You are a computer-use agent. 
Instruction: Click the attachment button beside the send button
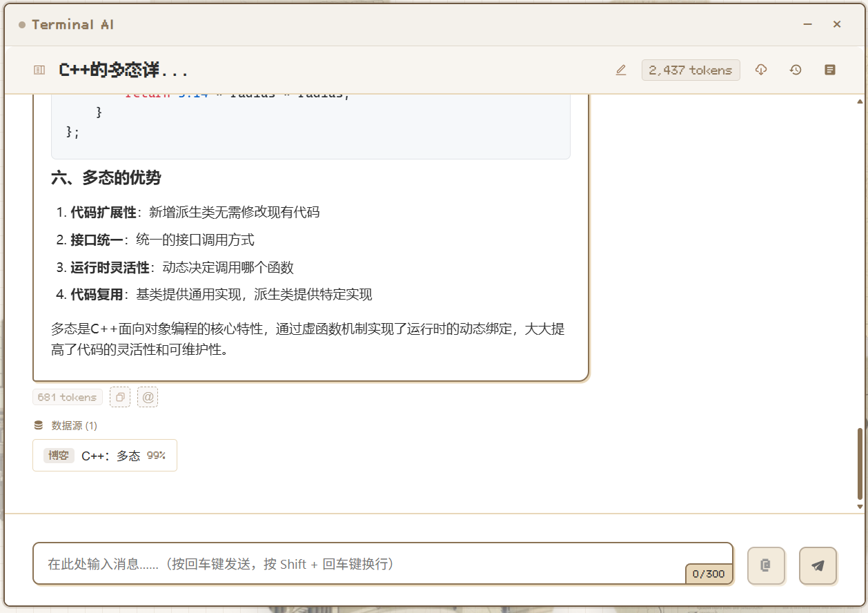click(766, 565)
